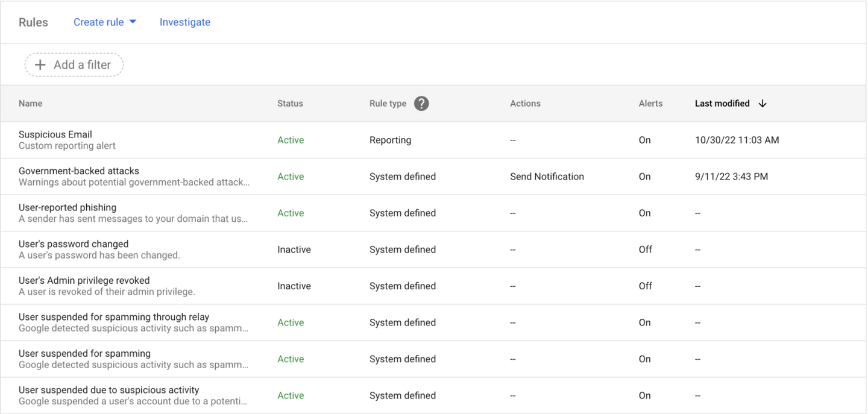
Task: Expand the Create rule dropdown arrow
Action: tap(133, 22)
